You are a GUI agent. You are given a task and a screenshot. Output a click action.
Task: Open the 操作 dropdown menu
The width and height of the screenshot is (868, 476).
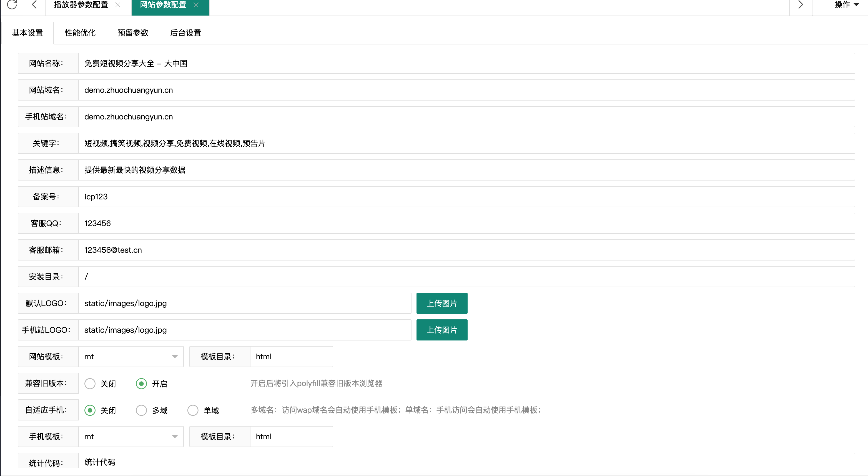(x=847, y=4)
